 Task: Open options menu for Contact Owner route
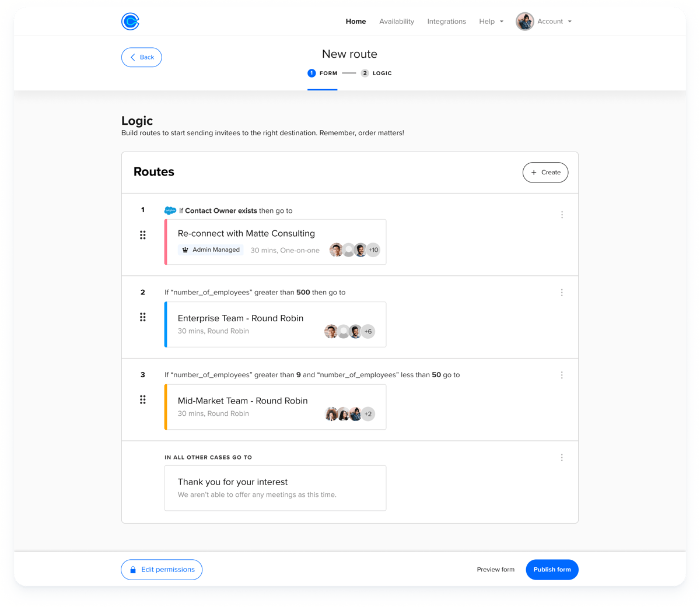click(x=562, y=215)
